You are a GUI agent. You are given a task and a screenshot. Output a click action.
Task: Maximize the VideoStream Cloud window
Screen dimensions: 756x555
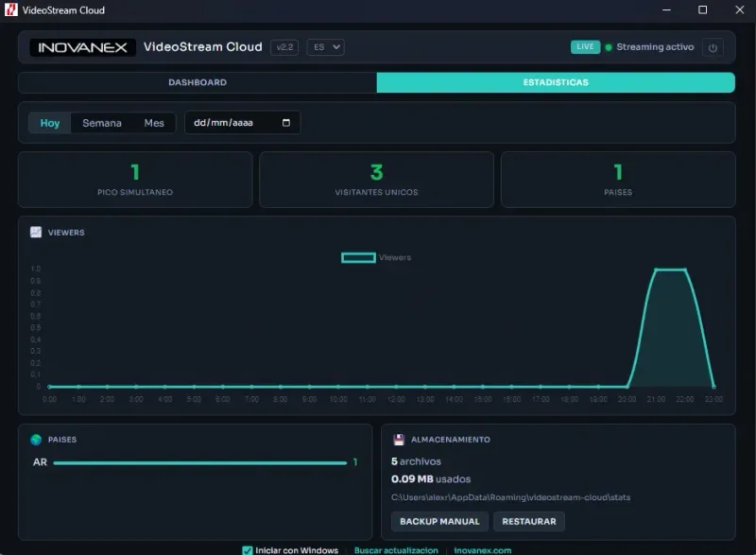[702, 9]
